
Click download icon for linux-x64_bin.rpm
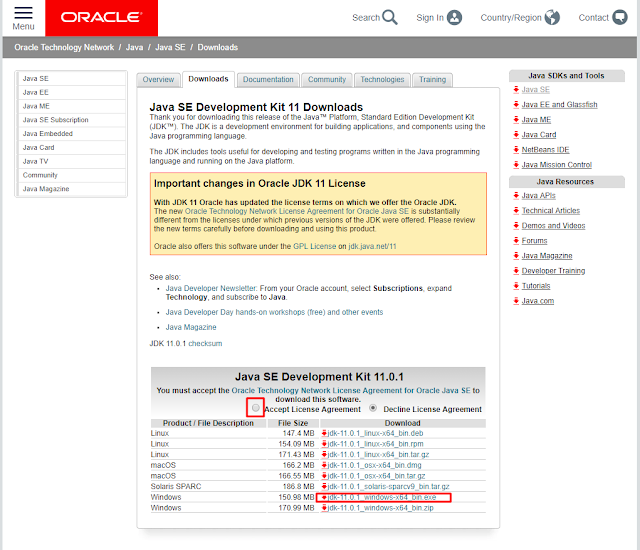324,444
